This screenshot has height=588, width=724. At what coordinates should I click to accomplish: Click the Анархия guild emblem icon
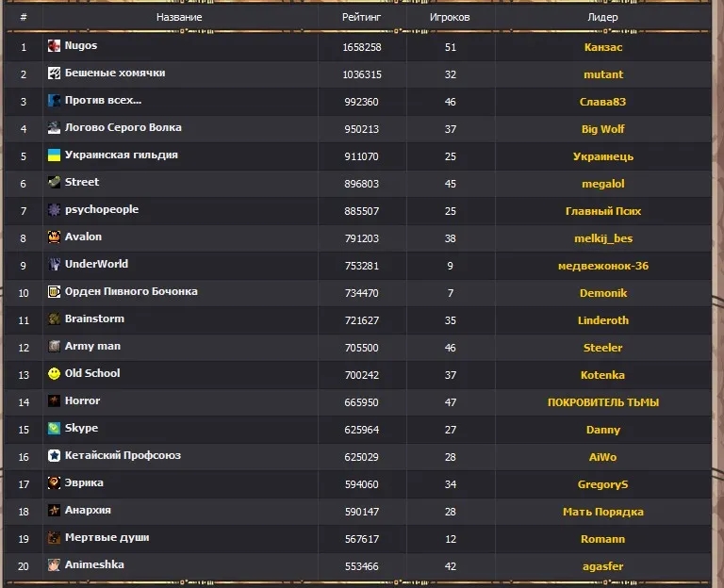click(54, 510)
